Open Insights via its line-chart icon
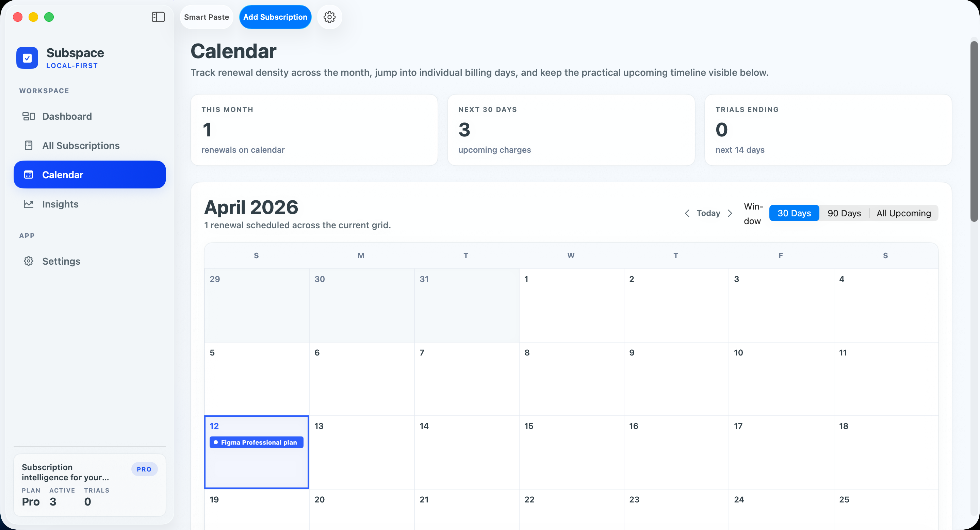Viewport: 980px width, 530px height. 29,204
